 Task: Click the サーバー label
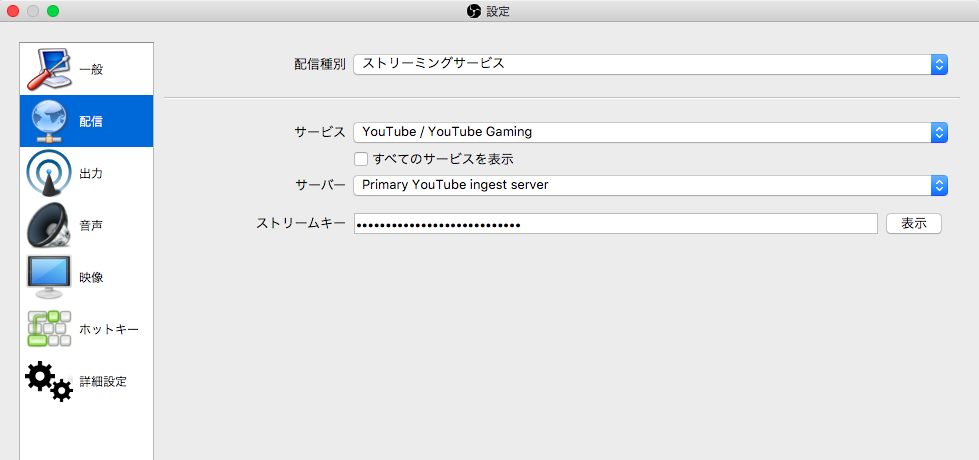click(x=320, y=185)
